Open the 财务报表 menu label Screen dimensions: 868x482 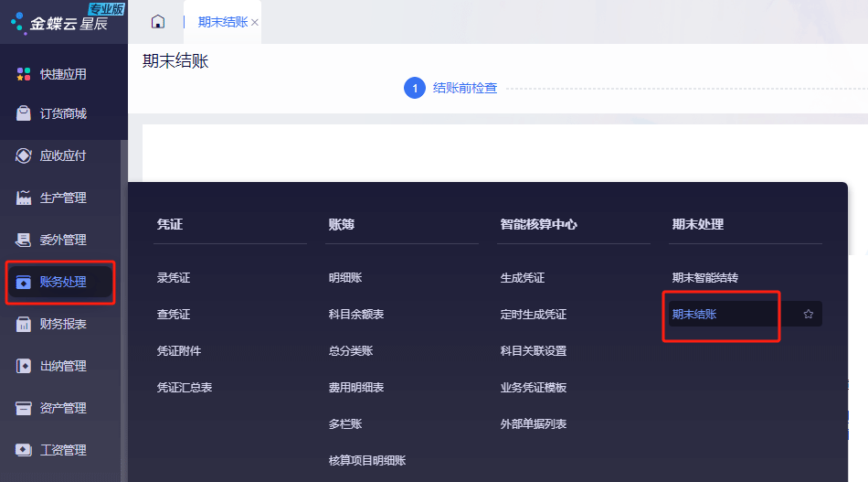(63, 324)
